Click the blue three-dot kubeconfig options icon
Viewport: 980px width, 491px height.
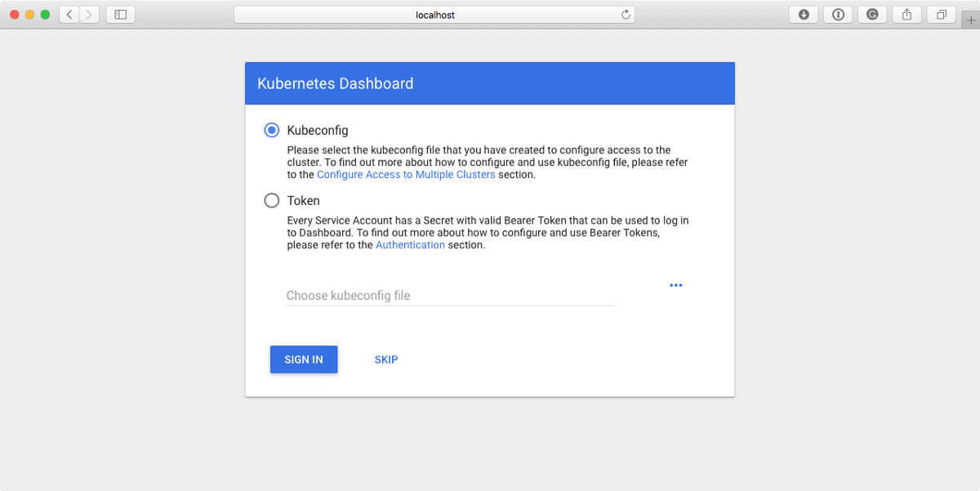(x=675, y=285)
